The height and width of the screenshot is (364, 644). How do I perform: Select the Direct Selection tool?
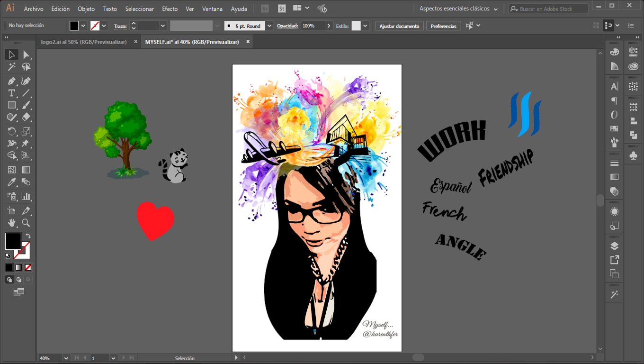pyautogui.click(x=26, y=55)
